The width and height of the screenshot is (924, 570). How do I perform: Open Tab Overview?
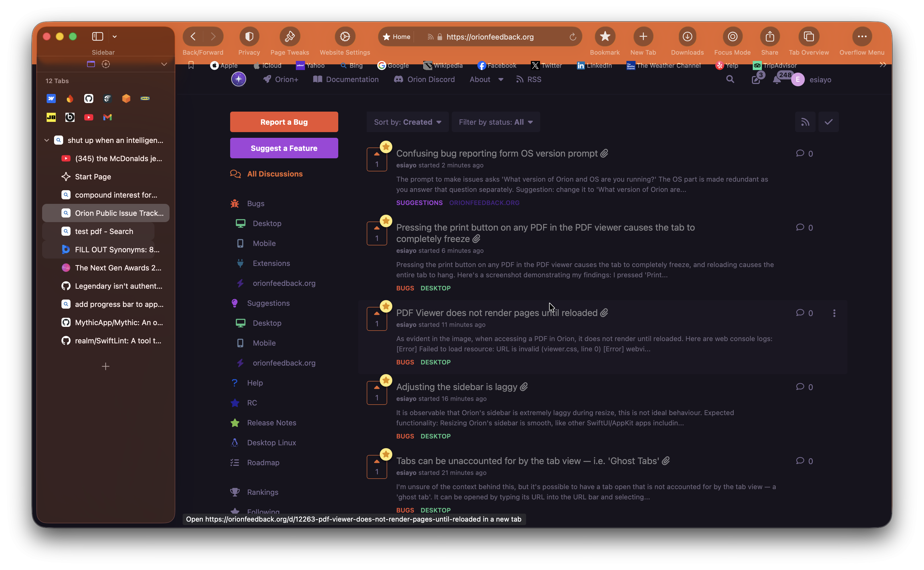[x=808, y=36]
